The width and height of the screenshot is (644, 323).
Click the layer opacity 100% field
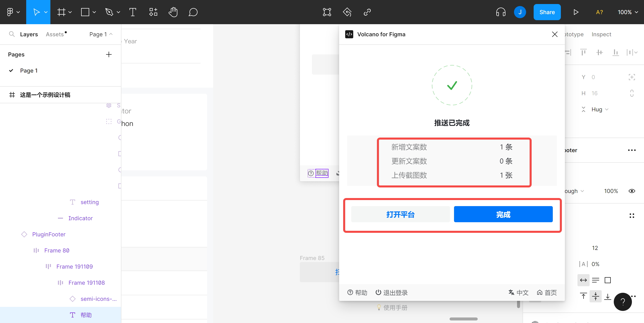pyautogui.click(x=611, y=191)
